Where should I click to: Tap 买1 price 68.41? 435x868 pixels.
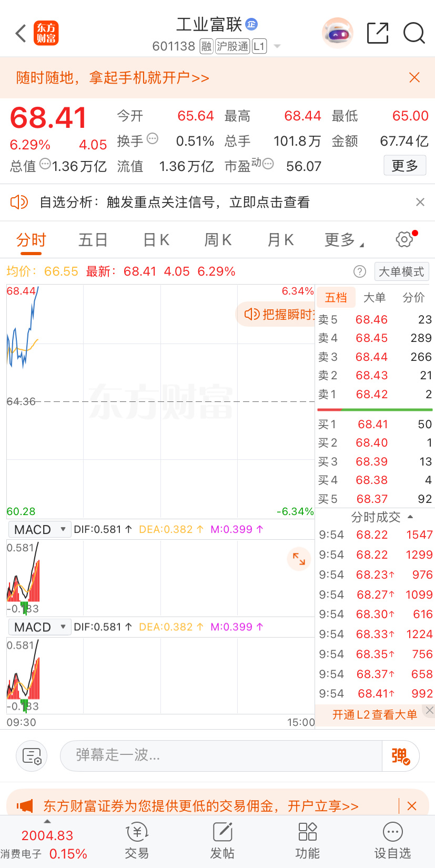pos(372,424)
